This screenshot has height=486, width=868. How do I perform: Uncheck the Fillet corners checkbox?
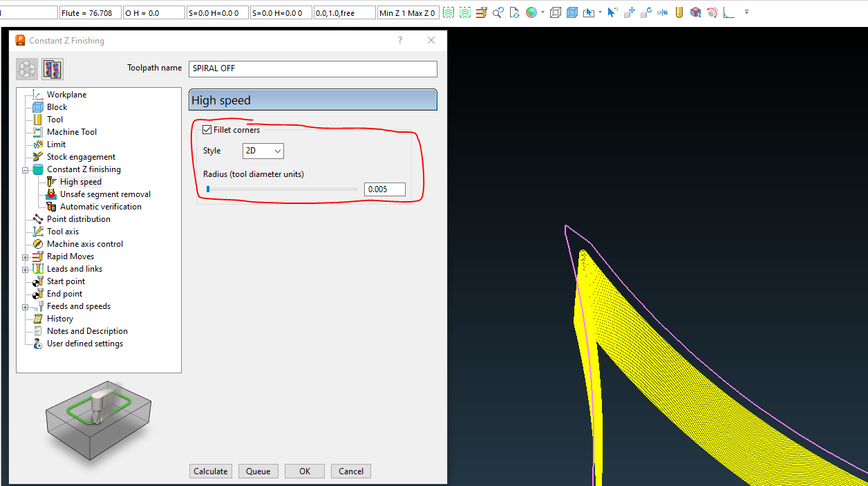click(x=206, y=129)
